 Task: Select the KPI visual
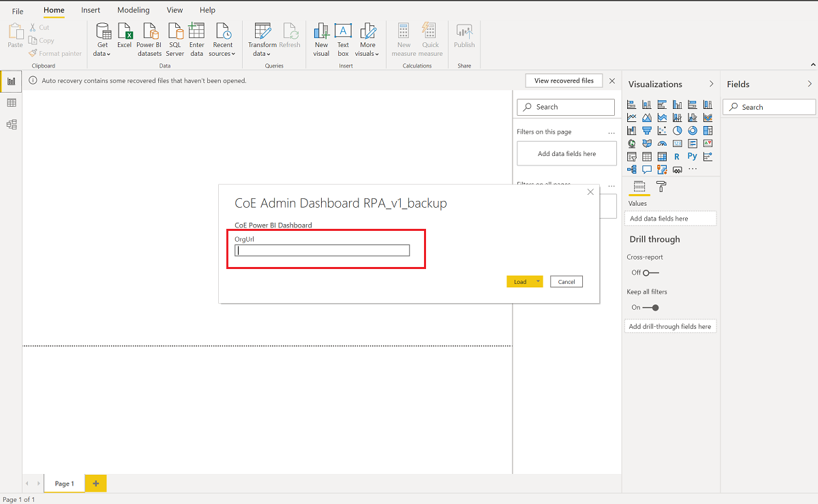click(708, 143)
